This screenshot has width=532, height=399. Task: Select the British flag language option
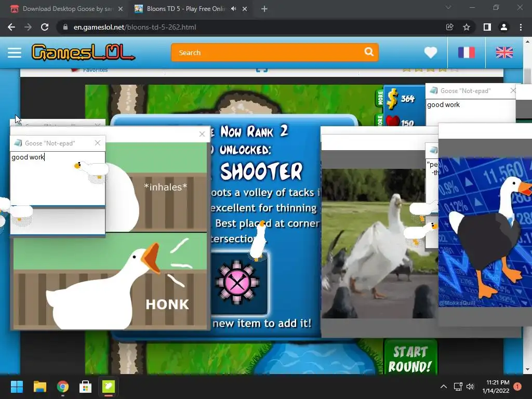tap(504, 52)
